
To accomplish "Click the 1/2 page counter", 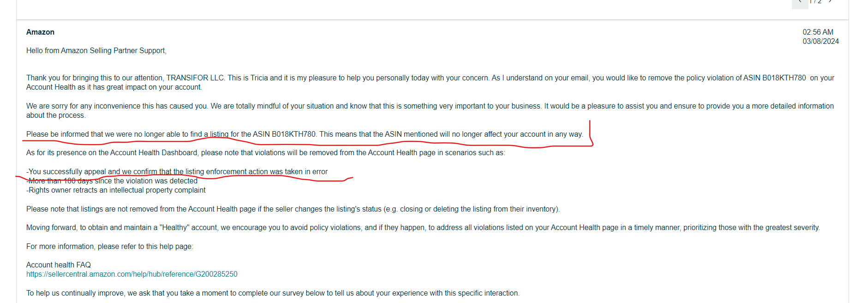I will click(x=816, y=2).
